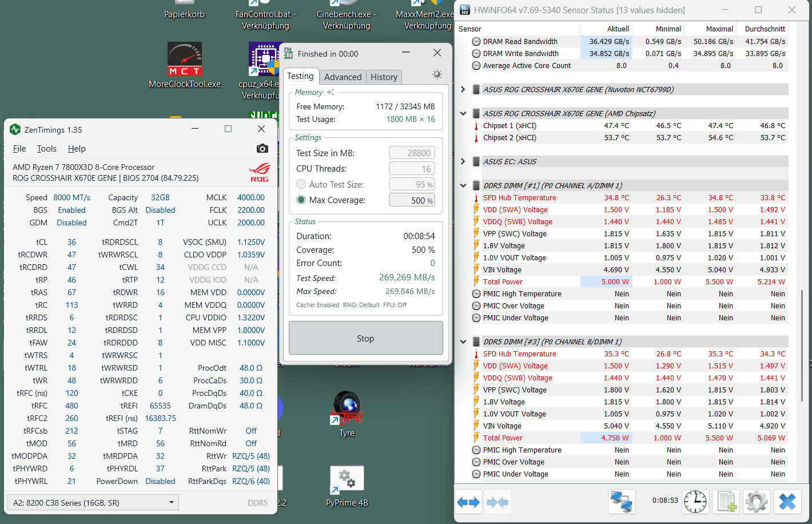Open the ZenTimings Help menu

[77, 148]
